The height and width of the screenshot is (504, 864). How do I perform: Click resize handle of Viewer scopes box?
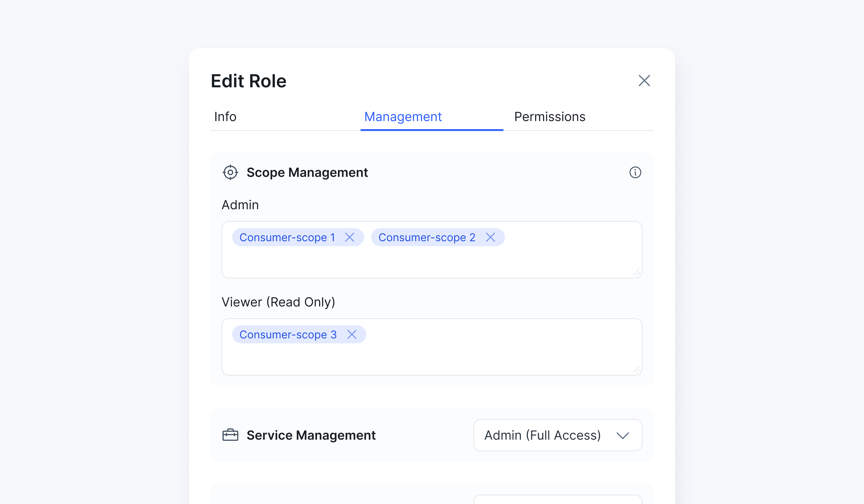[636, 370]
